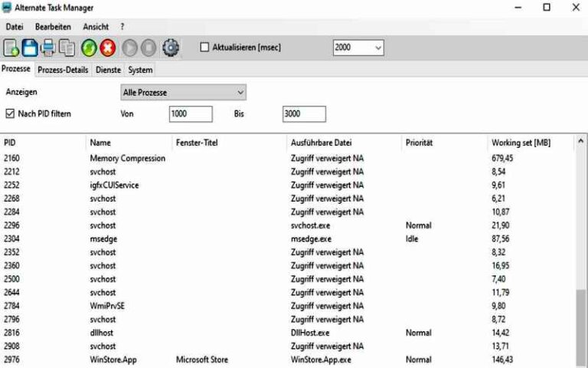The height and width of the screenshot is (368, 588).
Task: Enable the Aktualisieren [msec] checkbox
Action: tap(204, 48)
